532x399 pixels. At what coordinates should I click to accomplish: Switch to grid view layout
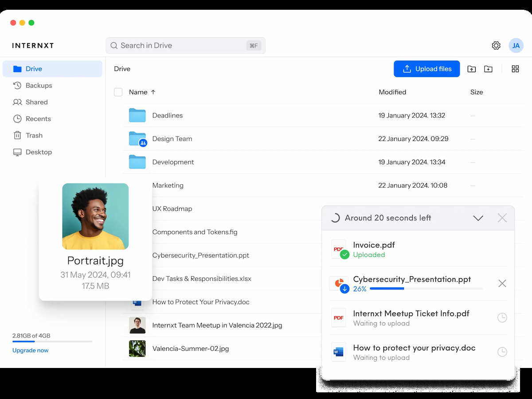point(515,69)
